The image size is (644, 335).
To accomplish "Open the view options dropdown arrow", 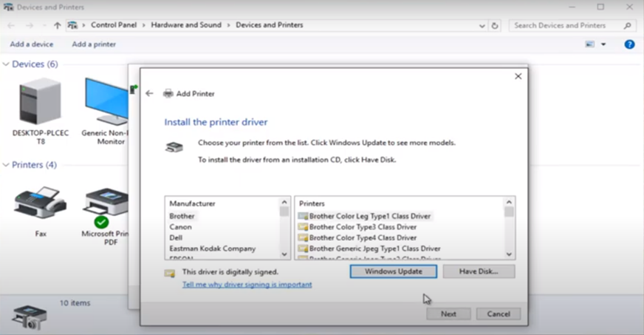I will 603,44.
